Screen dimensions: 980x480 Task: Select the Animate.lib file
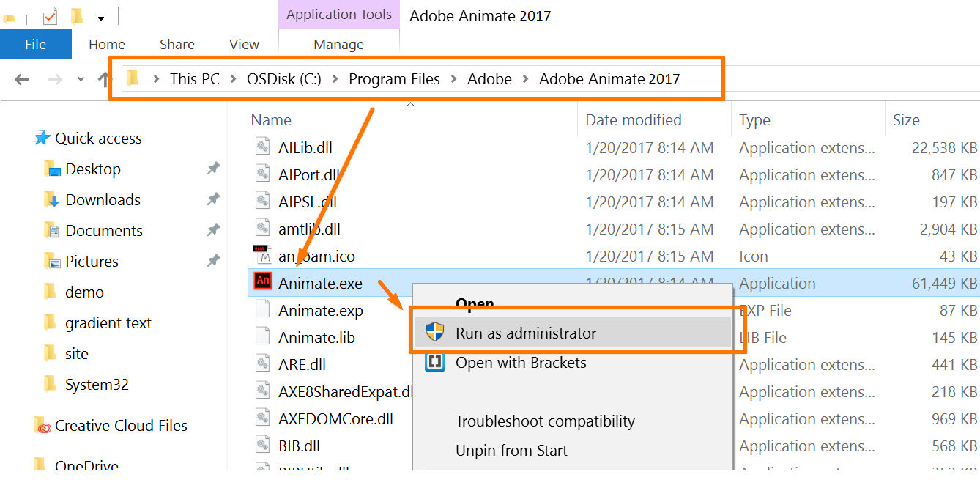click(x=316, y=338)
